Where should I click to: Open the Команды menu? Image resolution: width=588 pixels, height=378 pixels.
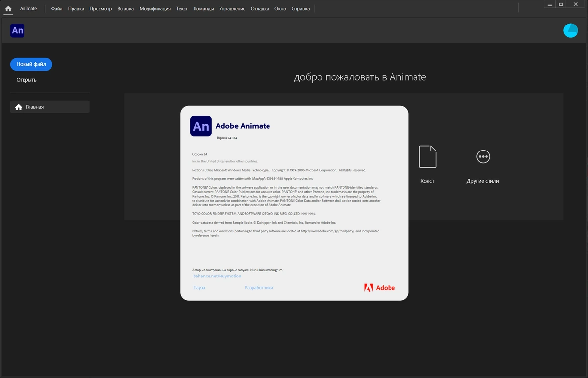pos(203,9)
